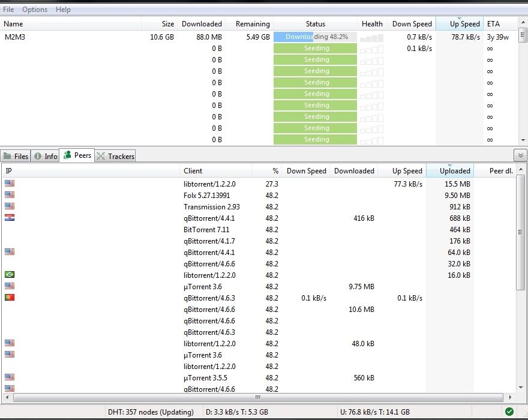528x420 pixels.
Task: Click the Portuguese flag beside qBittorrent/4.6.3
Action: (10, 298)
